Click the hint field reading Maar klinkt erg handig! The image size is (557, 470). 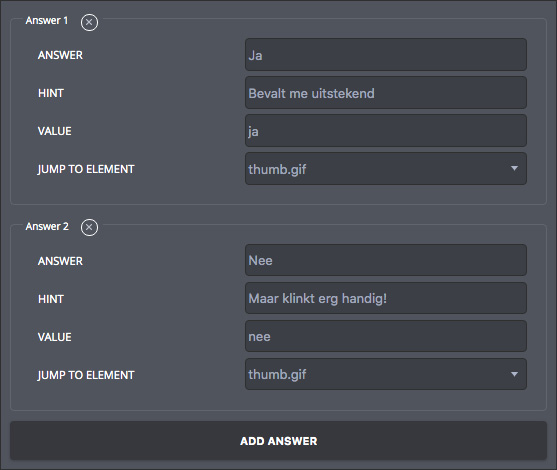click(386, 298)
